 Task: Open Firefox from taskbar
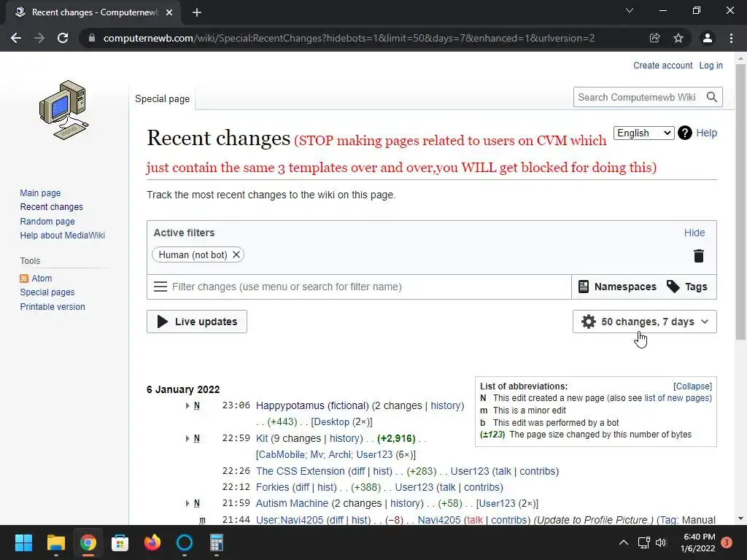152,542
